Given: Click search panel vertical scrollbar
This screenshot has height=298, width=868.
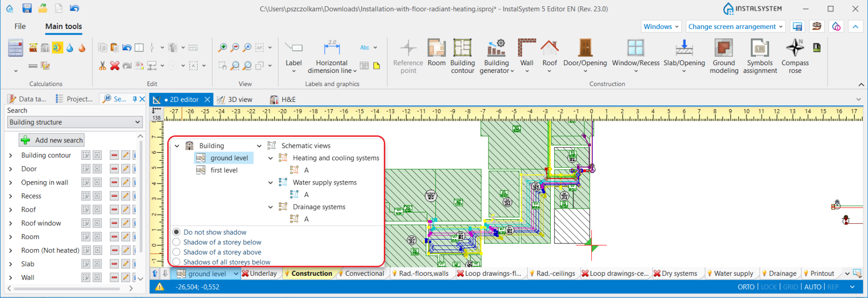Looking at the screenshot, I should pyautogui.click(x=141, y=196).
